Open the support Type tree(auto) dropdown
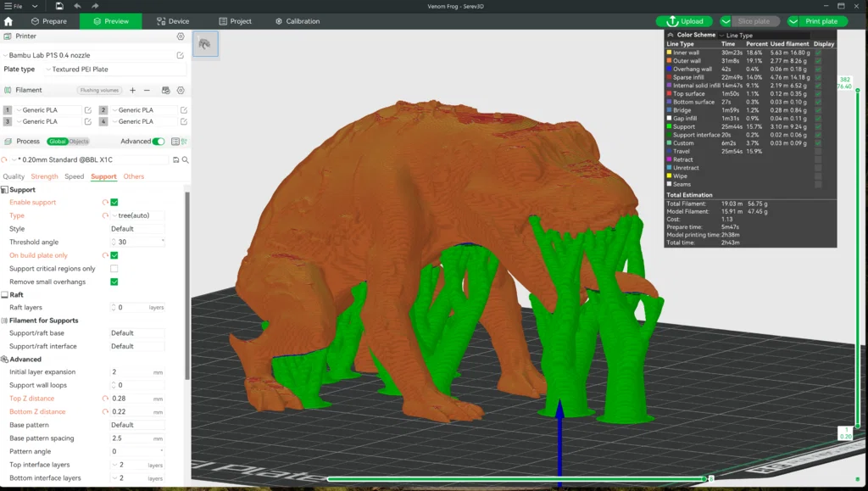Viewport: 868px width, 491px height. [x=136, y=215]
